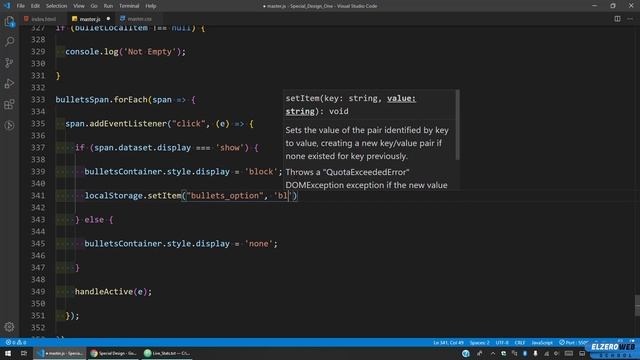Click the activity bar icon below Extensions

coord(9,125)
